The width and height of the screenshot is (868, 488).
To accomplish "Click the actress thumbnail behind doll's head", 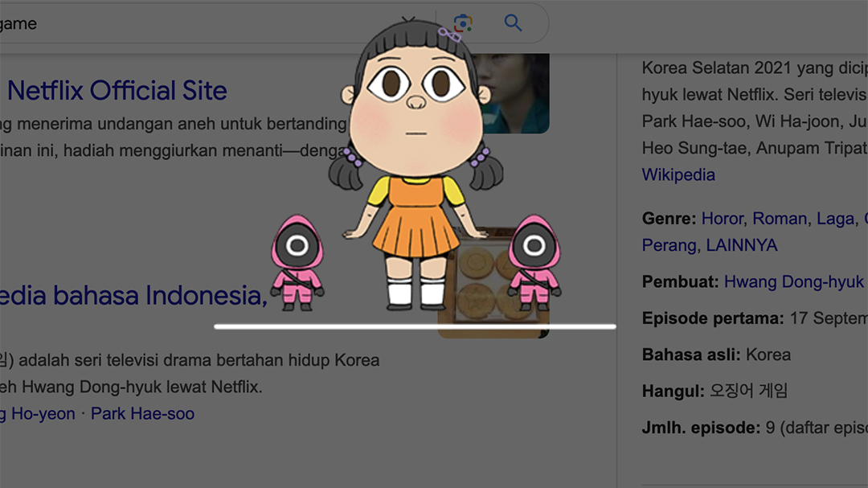I will [515, 93].
